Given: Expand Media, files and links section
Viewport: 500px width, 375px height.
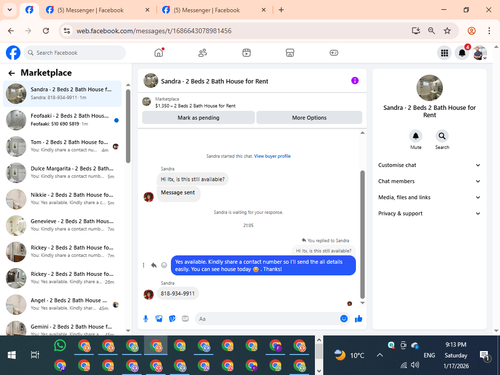Looking at the screenshot, I should [429, 197].
